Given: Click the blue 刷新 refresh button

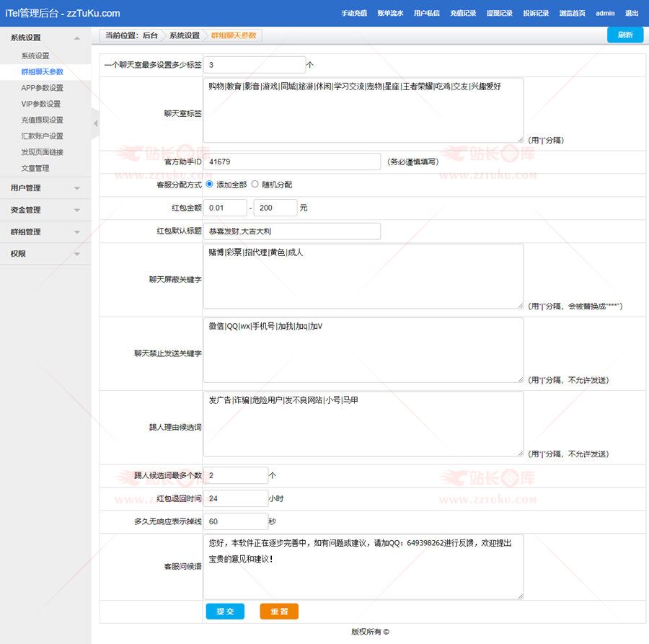Looking at the screenshot, I should [625, 35].
